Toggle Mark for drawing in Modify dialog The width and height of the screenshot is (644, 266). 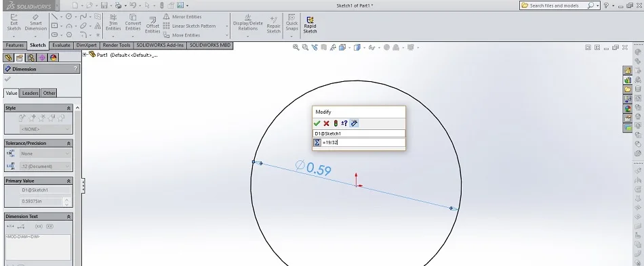point(354,123)
